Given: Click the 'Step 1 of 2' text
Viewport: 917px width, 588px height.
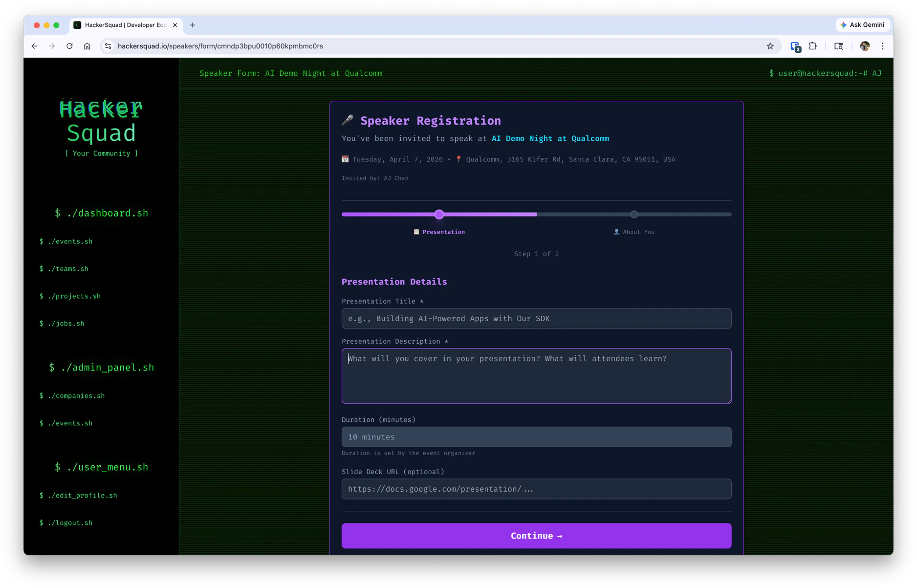Looking at the screenshot, I should [536, 254].
